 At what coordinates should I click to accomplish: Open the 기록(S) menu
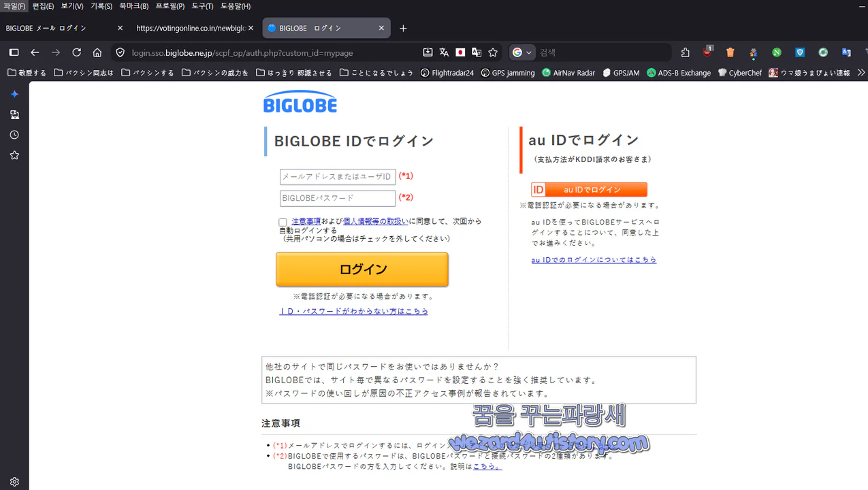coord(101,6)
